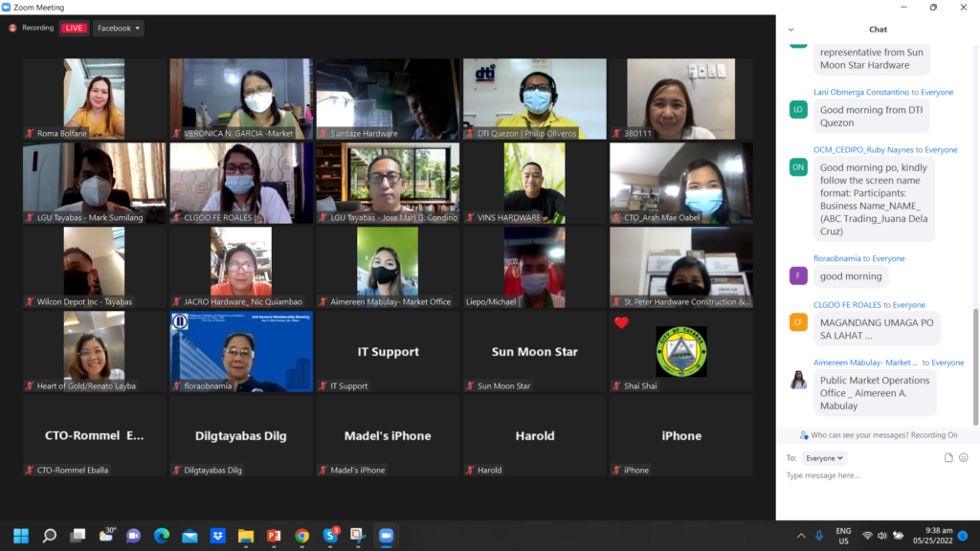
Task: Open the emoji picker in the chat panel
Action: (963, 457)
